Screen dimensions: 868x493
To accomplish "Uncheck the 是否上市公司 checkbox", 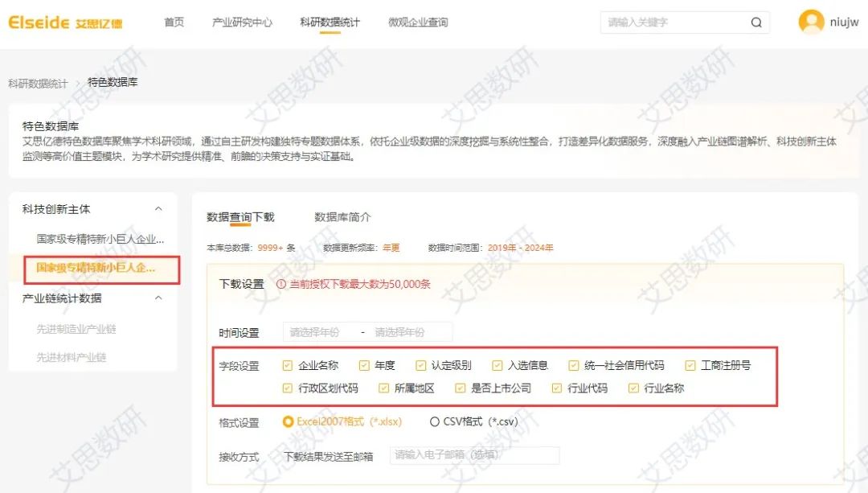I will click(460, 388).
